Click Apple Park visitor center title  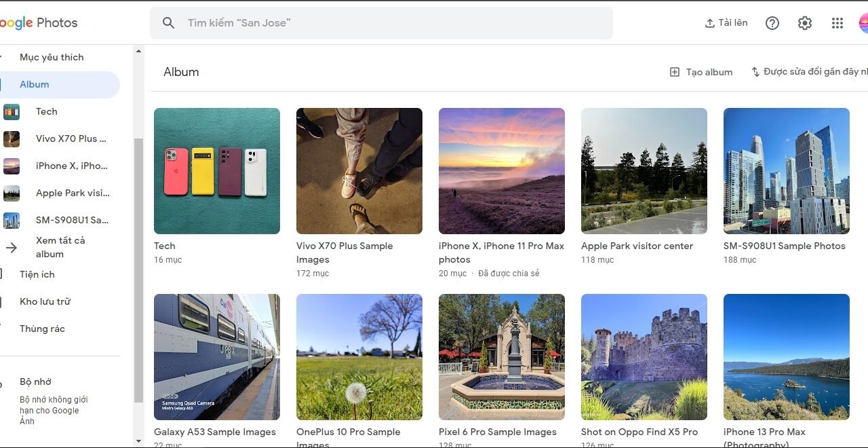[637, 246]
